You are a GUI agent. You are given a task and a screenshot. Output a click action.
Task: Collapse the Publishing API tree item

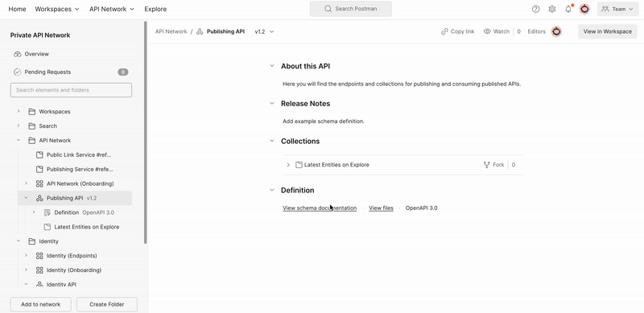point(26,198)
